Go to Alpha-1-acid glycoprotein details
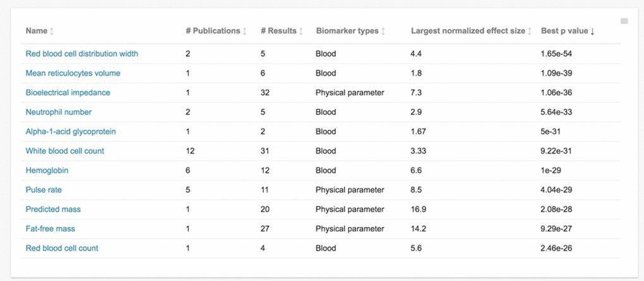 [71, 132]
